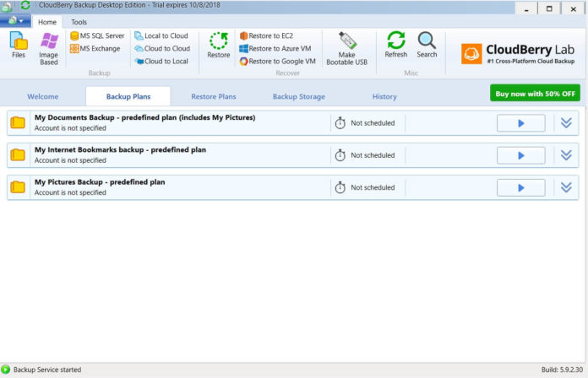
Task: Open Image Based backup
Action: tap(49, 49)
